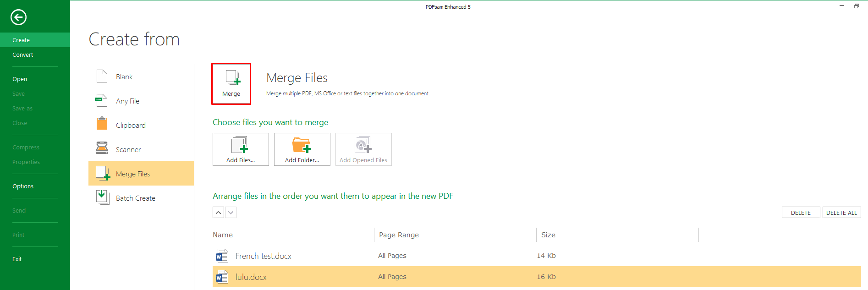Screen dimensions: 868x290
Task: Click the Clipboard icon
Action: (102, 124)
